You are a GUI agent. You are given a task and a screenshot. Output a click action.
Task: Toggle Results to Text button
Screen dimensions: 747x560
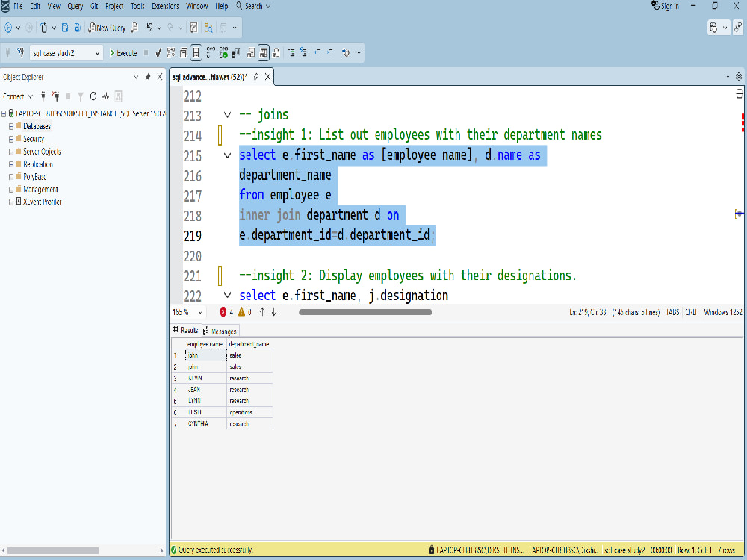250,53
